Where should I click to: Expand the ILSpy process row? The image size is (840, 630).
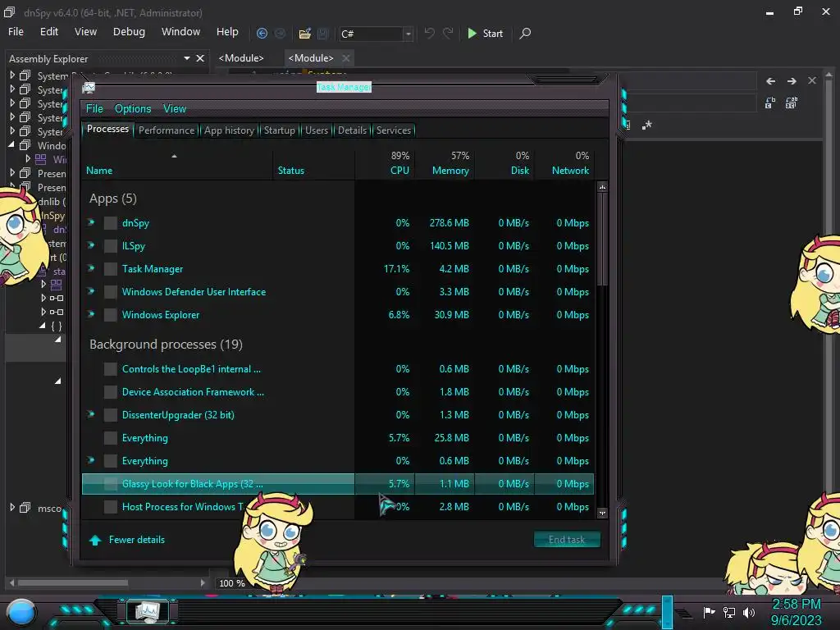tap(91, 245)
